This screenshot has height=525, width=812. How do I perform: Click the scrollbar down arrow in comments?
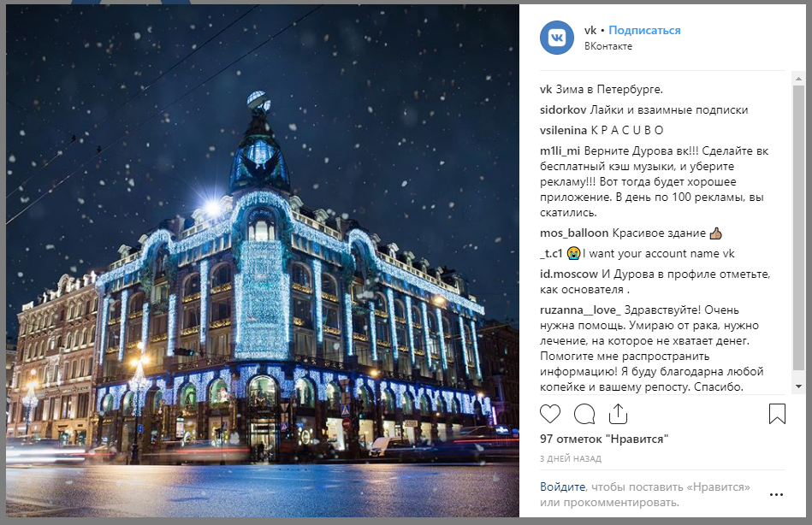pos(798,386)
